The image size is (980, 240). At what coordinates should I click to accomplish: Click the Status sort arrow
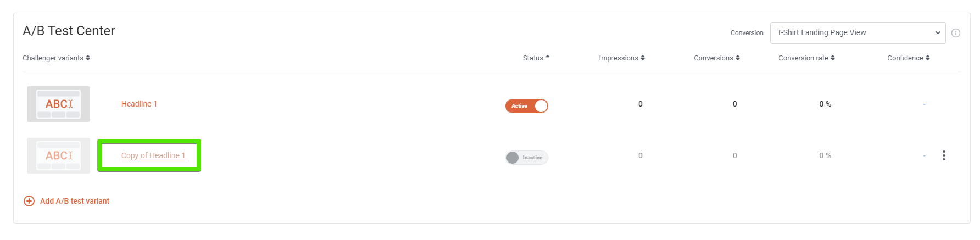548,57
